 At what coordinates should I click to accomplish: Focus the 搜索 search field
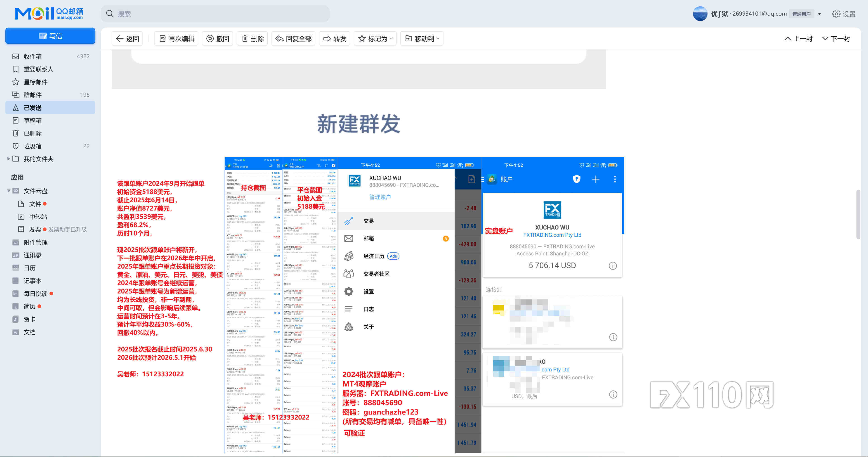click(215, 14)
